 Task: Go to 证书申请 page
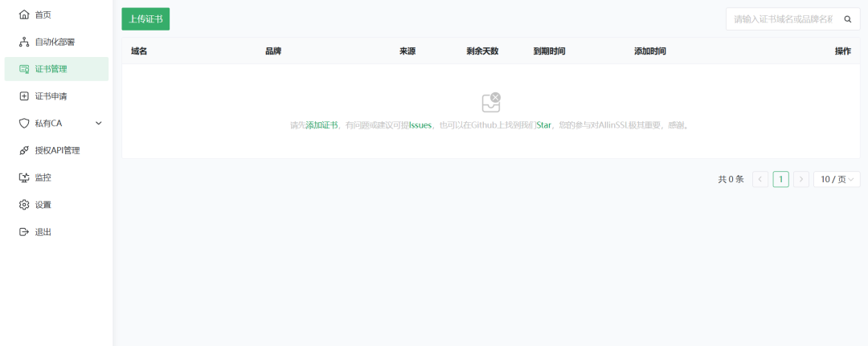coord(56,96)
